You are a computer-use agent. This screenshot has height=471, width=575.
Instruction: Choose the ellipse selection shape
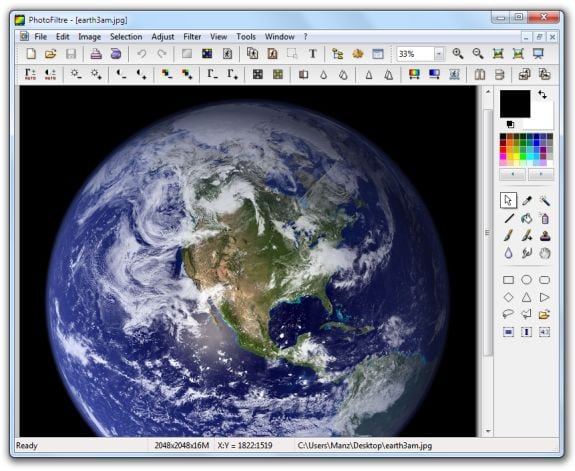(527, 280)
